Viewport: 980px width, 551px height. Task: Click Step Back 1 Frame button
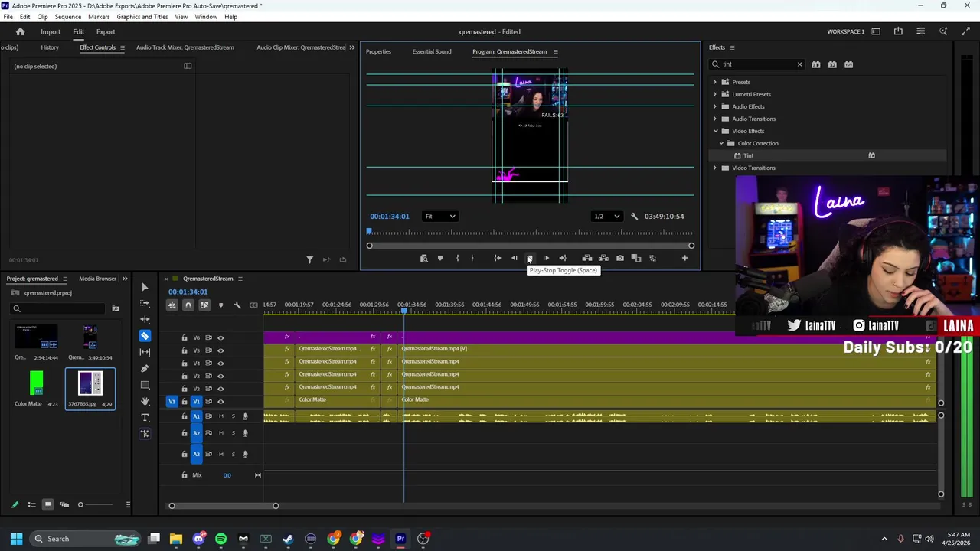tap(514, 258)
